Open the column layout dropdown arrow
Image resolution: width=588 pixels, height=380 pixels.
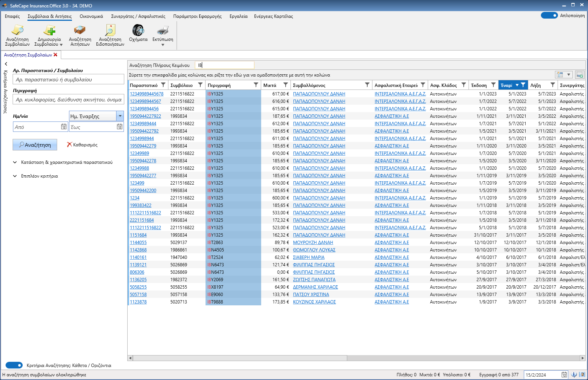[x=568, y=75]
